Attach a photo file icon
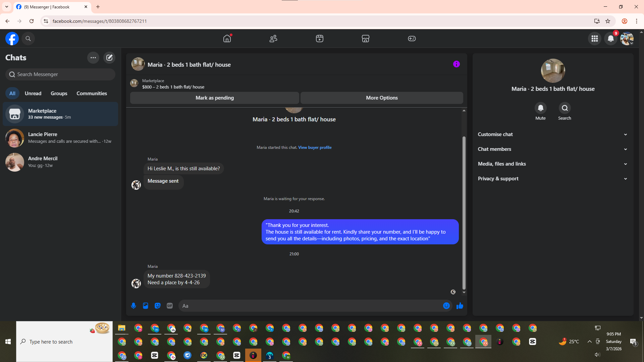The height and width of the screenshot is (362, 644). point(146,306)
